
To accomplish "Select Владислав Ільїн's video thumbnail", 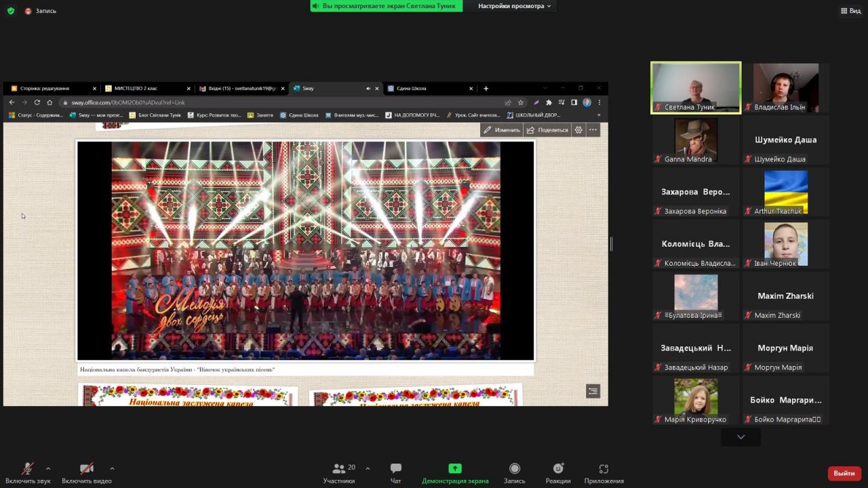I will click(x=785, y=87).
